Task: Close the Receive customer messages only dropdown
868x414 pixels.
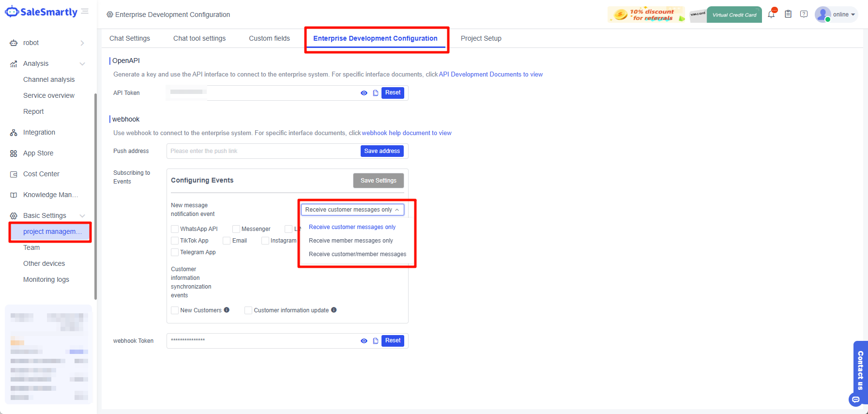Action: coord(352,210)
